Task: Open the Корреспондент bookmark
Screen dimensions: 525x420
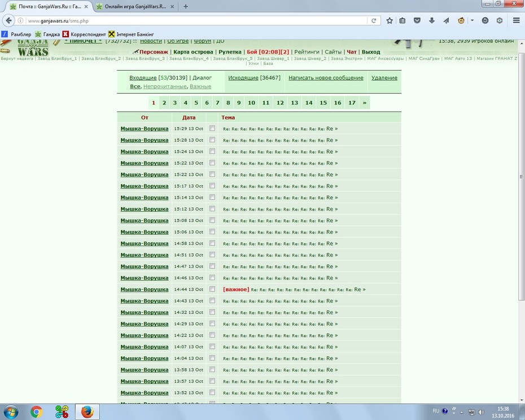Action: (84, 34)
